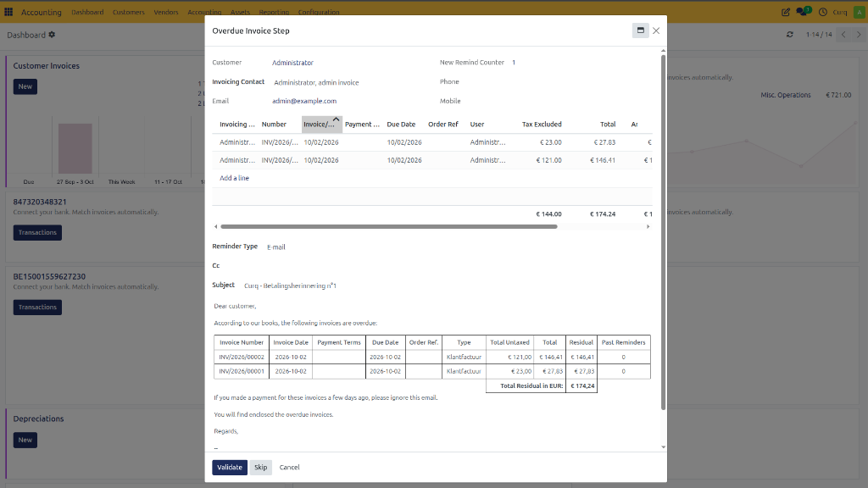Sort by the Invoice date column header

pyautogui.click(x=321, y=125)
